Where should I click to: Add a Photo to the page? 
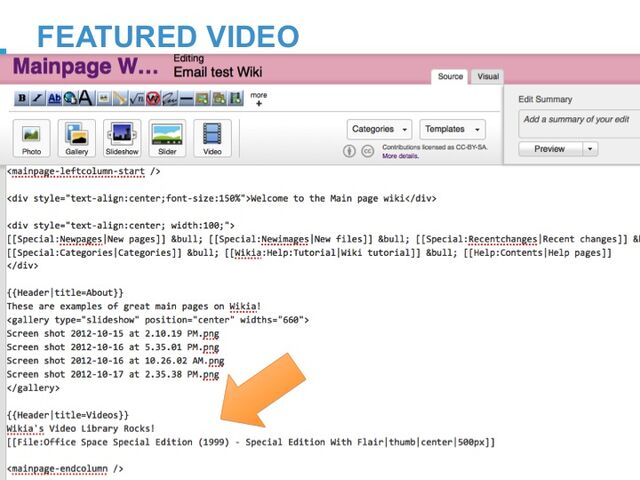(31, 138)
